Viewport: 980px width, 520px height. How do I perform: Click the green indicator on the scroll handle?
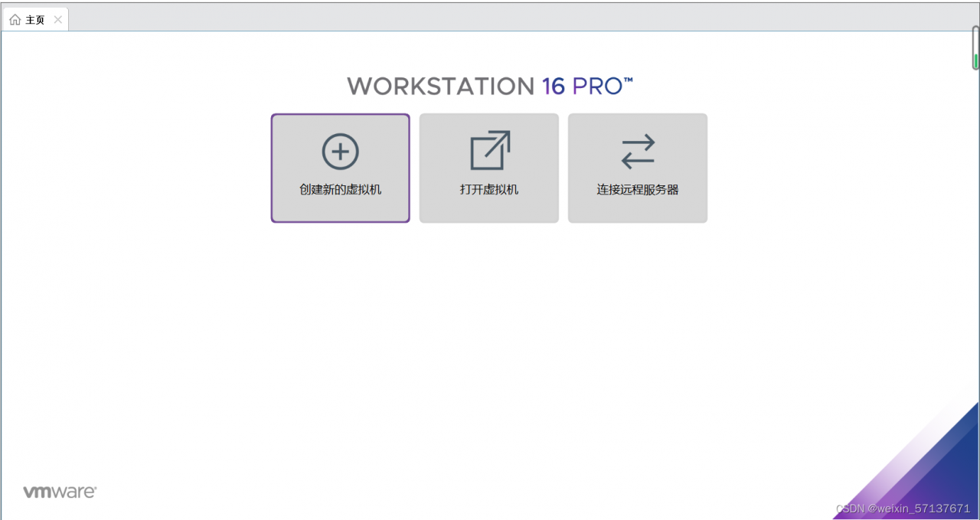click(x=975, y=61)
